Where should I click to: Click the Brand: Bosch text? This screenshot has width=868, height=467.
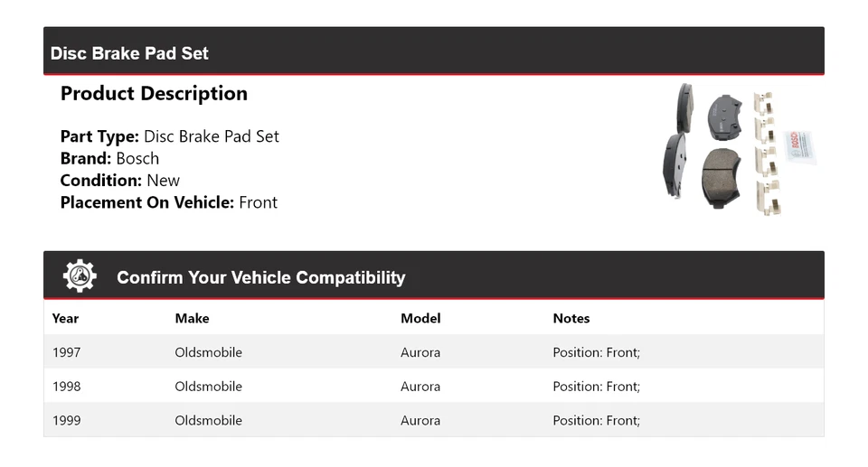click(109, 158)
